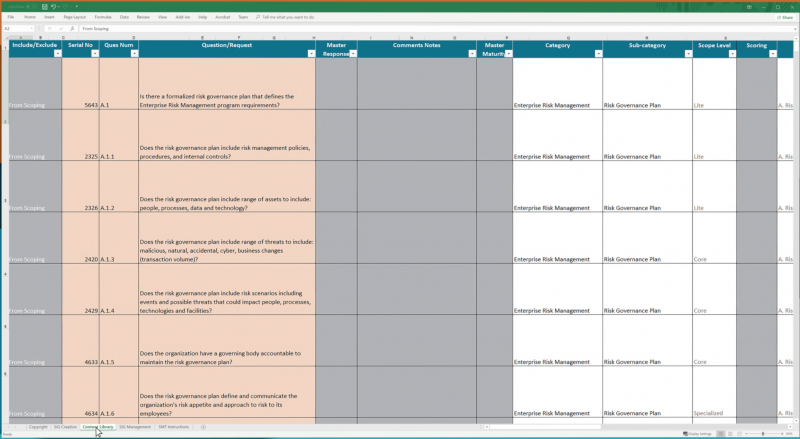Viewport: 800px width, 439px height.
Task: Click the Share button
Action: tap(784, 17)
